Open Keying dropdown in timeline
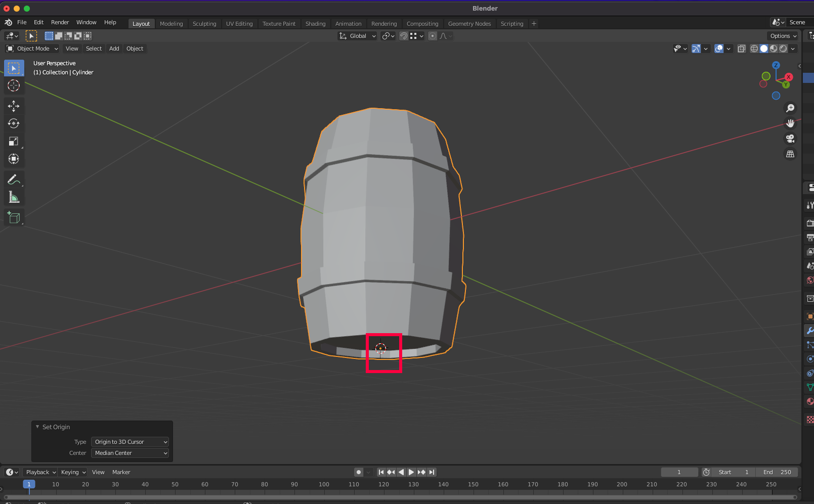Viewport: 814px width, 504px height. point(73,472)
